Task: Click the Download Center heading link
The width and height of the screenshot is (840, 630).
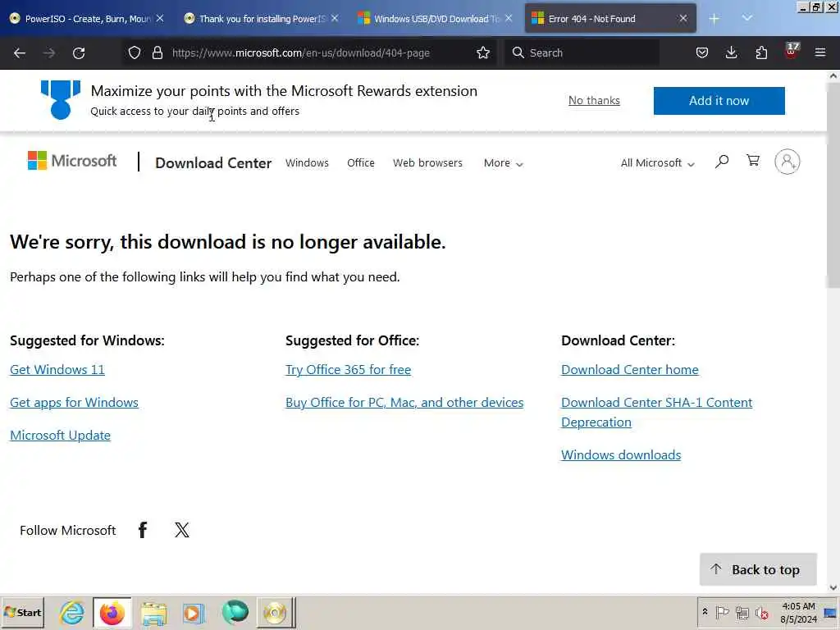Action: point(213,163)
